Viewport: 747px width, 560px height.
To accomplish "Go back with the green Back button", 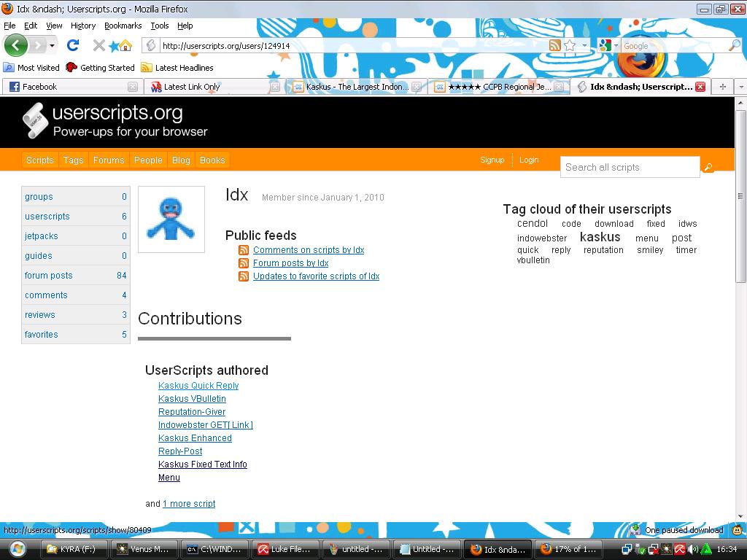I will coord(16,46).
